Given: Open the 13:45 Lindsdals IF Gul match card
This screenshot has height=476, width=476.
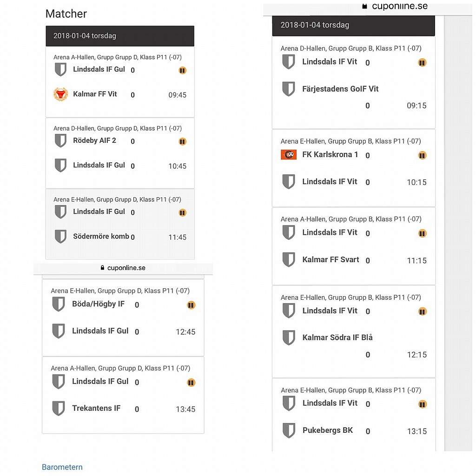Looking at the screenshot, I should (x=123, y=395).
